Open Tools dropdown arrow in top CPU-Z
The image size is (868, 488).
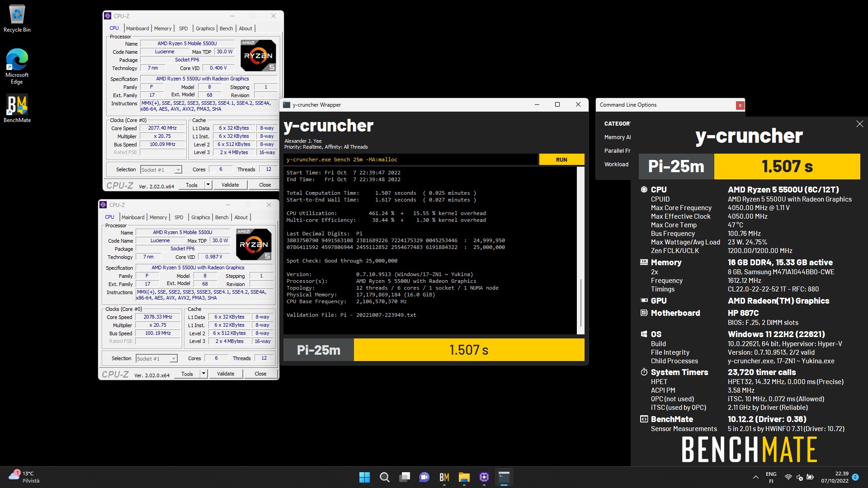208,185
